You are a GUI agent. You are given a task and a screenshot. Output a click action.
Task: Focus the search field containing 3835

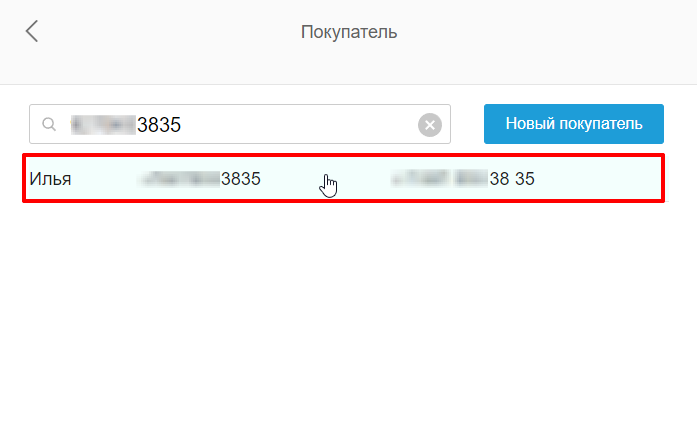pos(240,124)
